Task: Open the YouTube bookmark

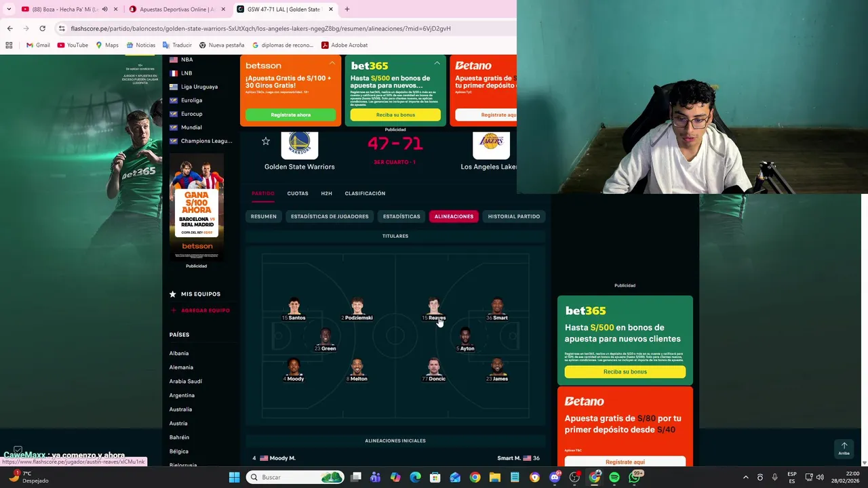Action: coord(73,45)
